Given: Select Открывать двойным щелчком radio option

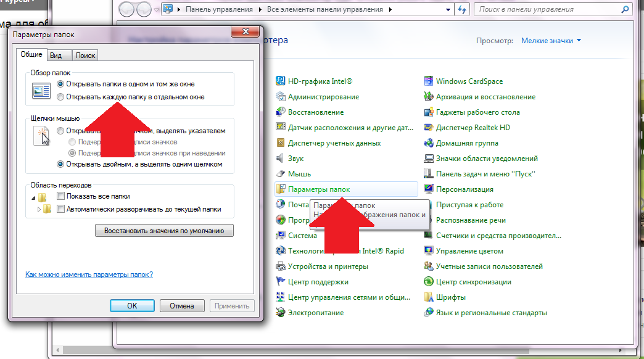Looking at the screenshot, I should click(x=60, y=164).
